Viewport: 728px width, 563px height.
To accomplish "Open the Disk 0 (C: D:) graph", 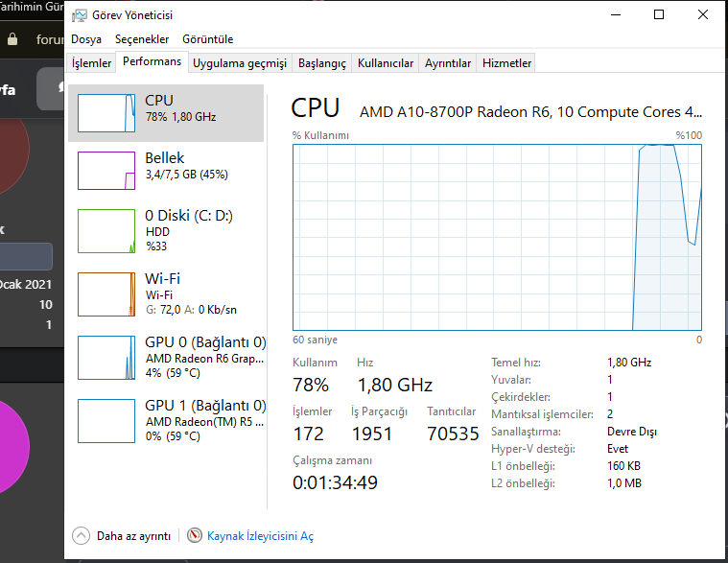I will pyautogui.click(x=106, y=231).
